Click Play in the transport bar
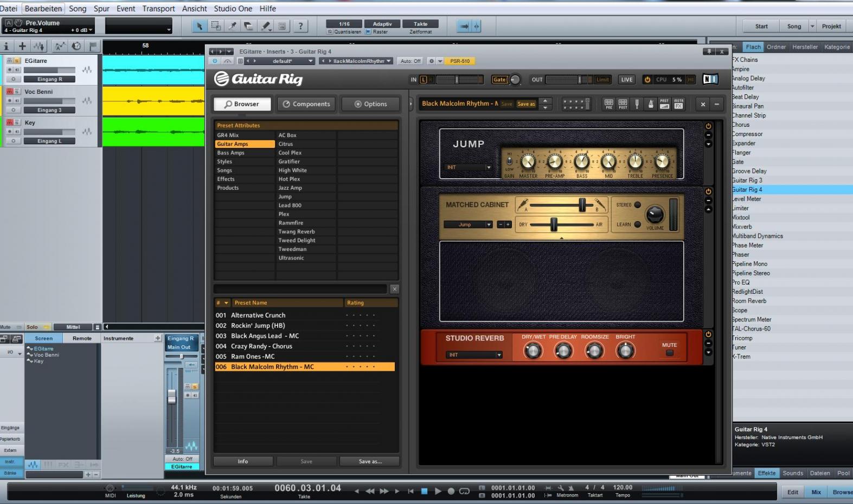Viewport: 853px width, 504px height. (438, 491)
